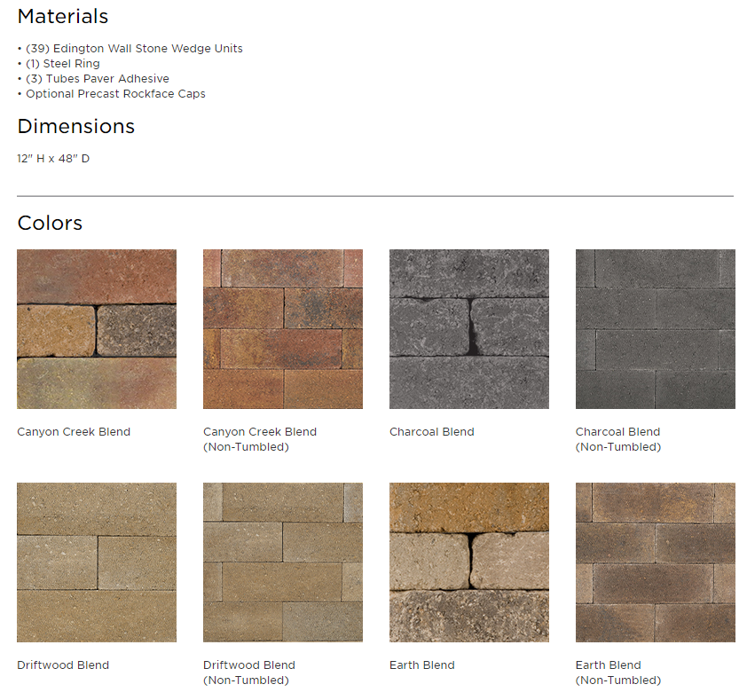Image resolution: width=747 pixels, height=700 pixels.
Task: Select the Charcoal Blend Non-Tumbled swatch image
Action: [x=656, y=329]
